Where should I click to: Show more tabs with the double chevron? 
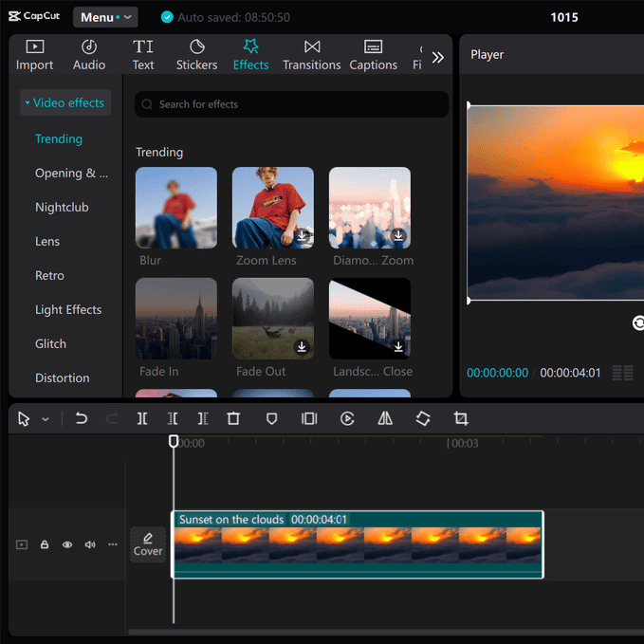[437, 57]
